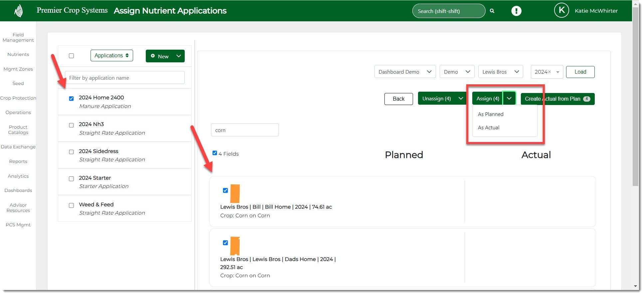Click the Premier Crop Systems corn logo

[19, 11]
